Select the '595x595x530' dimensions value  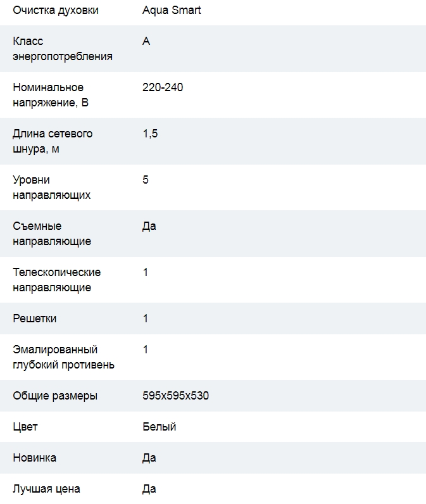175,396
